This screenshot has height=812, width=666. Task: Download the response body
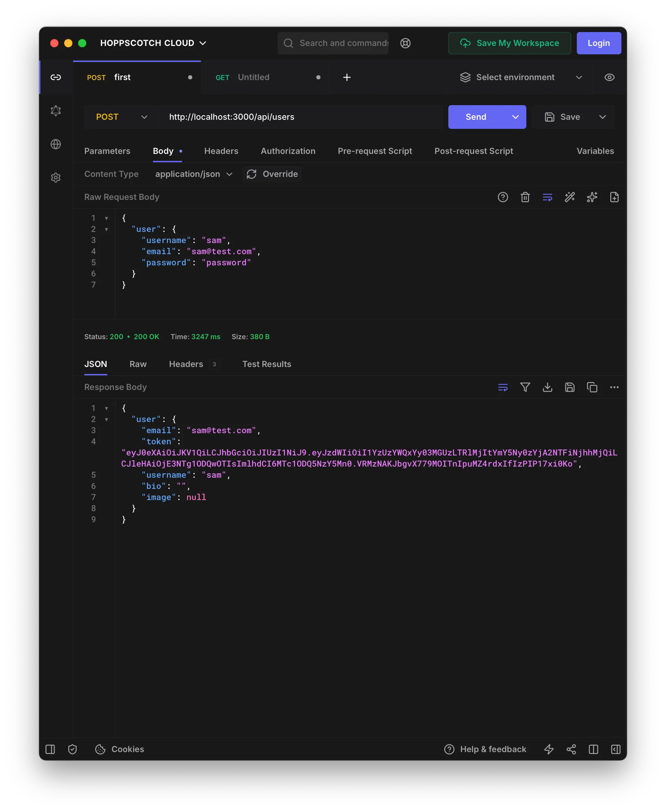pyautogui.click(x=548, y=387)
